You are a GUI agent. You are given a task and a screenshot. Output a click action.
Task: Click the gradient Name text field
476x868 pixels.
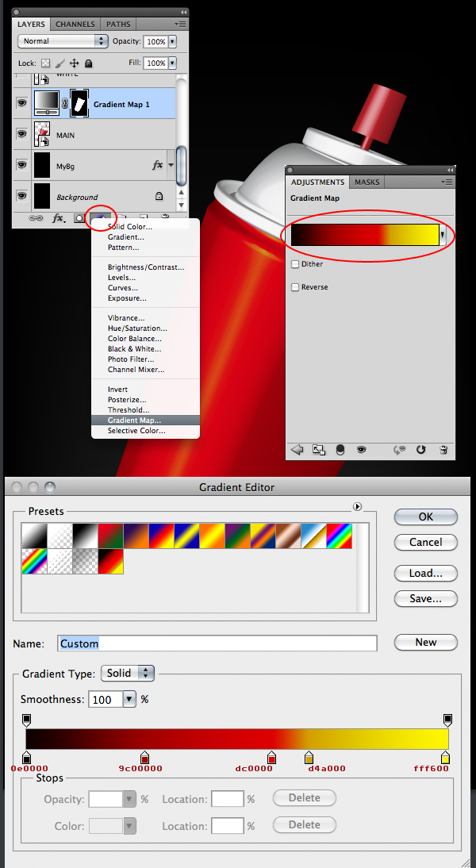(217, 643)
